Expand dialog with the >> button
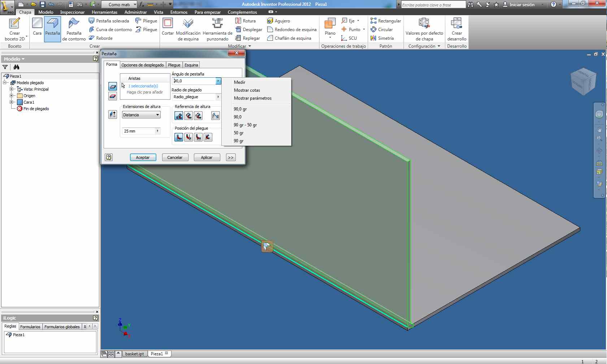 coord(231,157)
